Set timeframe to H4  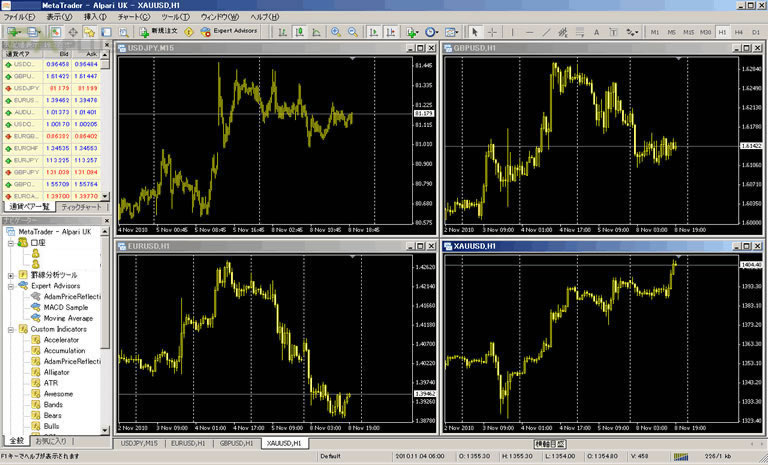coord(739,32)
